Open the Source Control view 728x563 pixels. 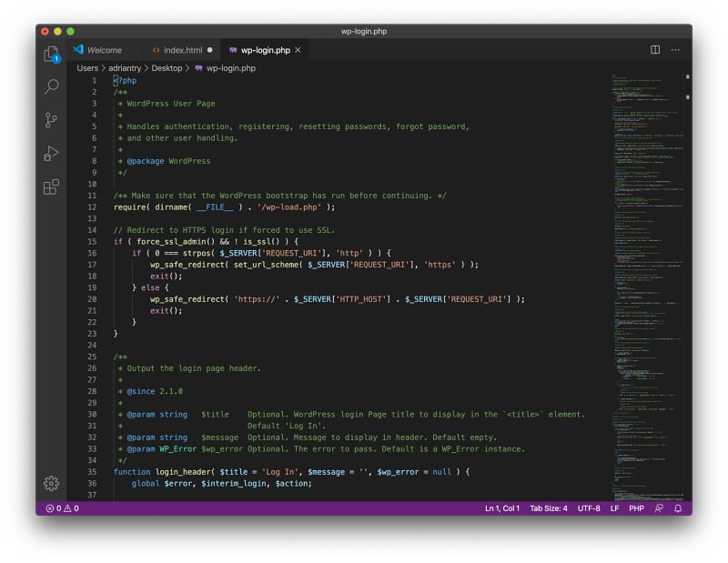(x=51, y=120)
